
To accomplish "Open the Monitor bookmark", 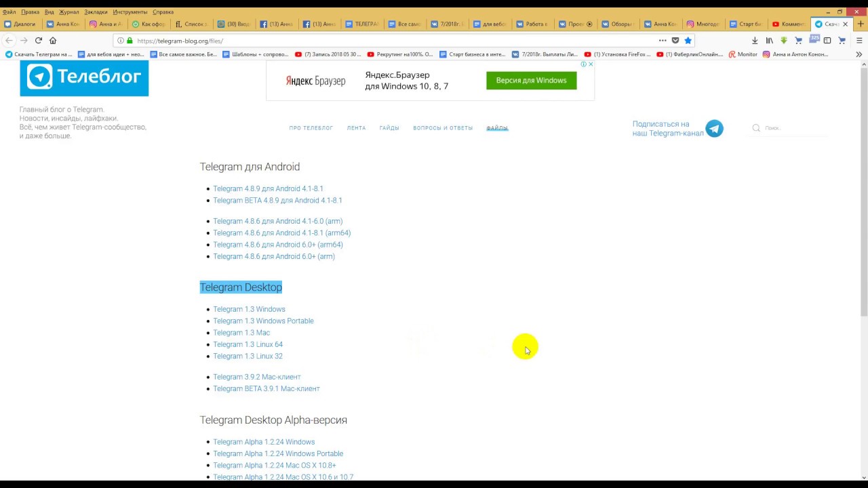I will pyautogui.click(x=743, y=54).
